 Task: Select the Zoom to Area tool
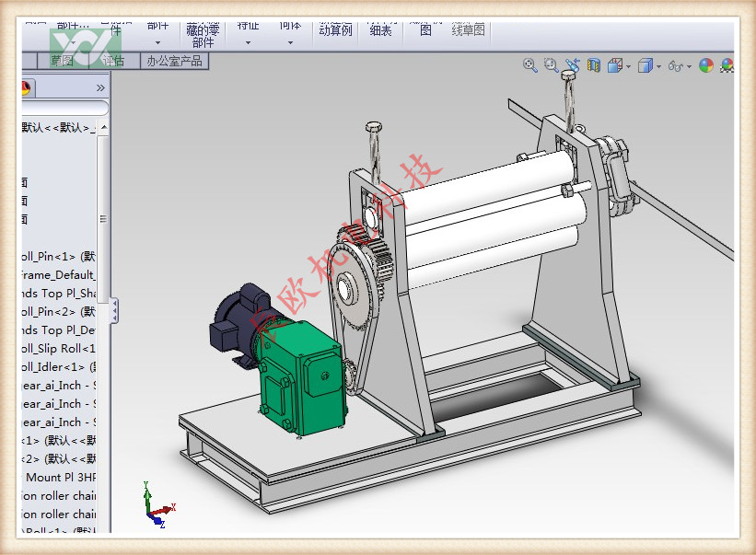pyautogui.click(x=551, y=65)
